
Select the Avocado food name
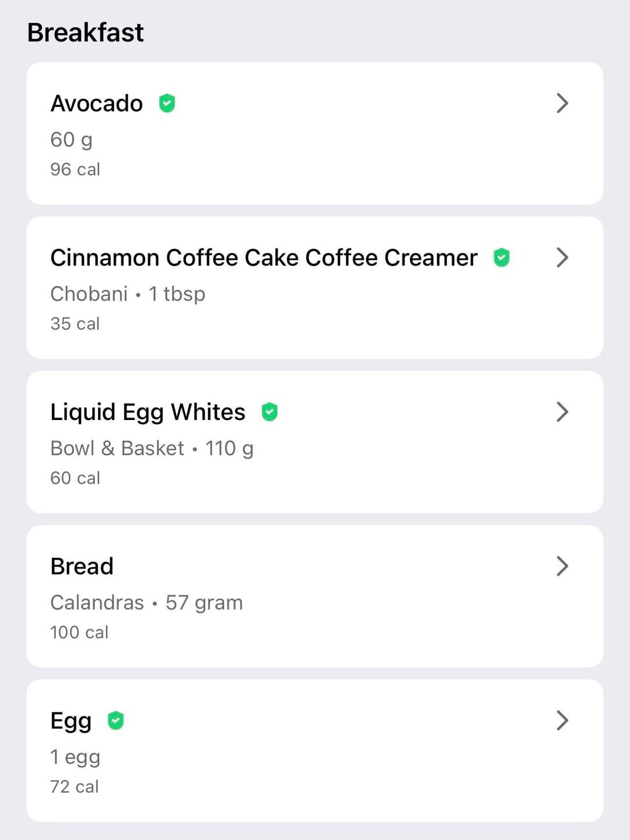click(97, 103)
